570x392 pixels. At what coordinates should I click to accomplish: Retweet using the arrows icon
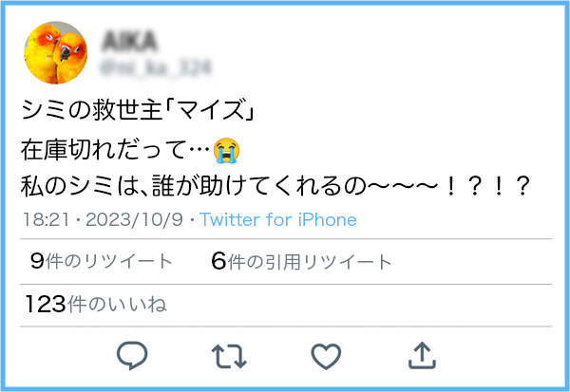pos(229,356)
